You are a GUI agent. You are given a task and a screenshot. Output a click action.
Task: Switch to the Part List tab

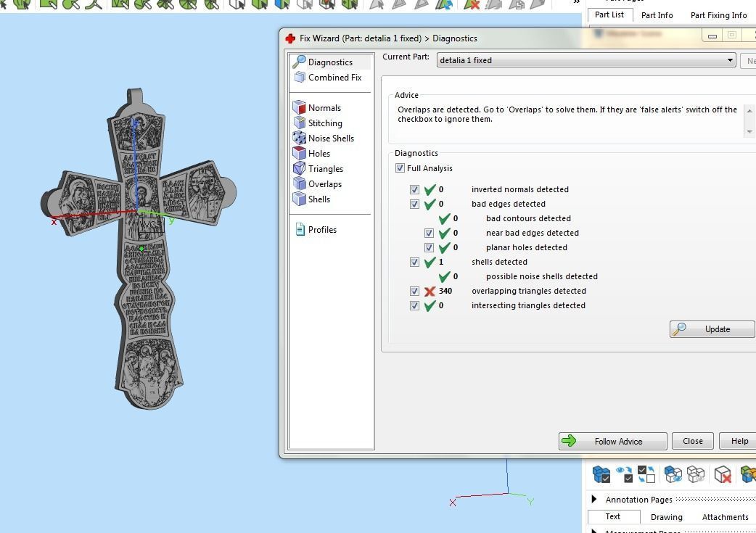click(x=609, y=15)
